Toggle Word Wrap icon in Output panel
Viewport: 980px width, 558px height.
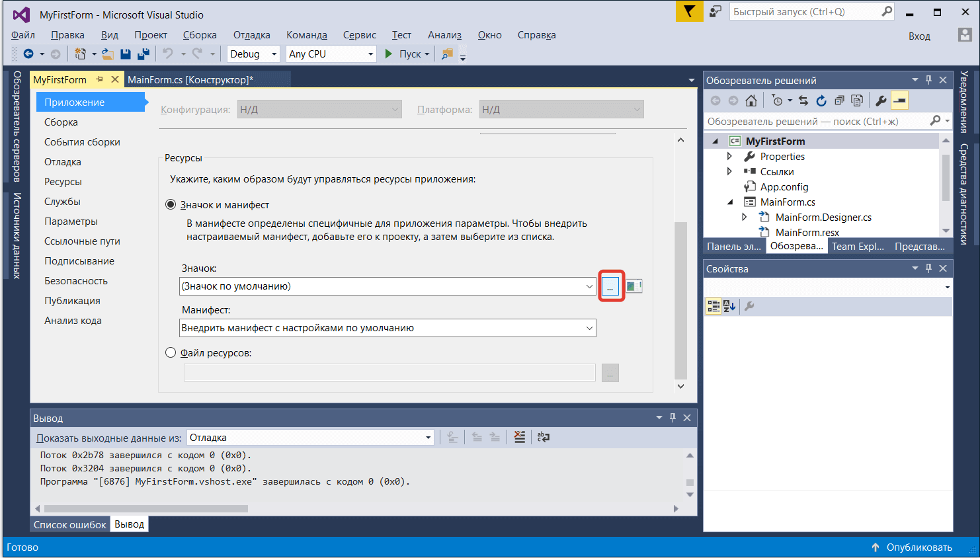544,437
